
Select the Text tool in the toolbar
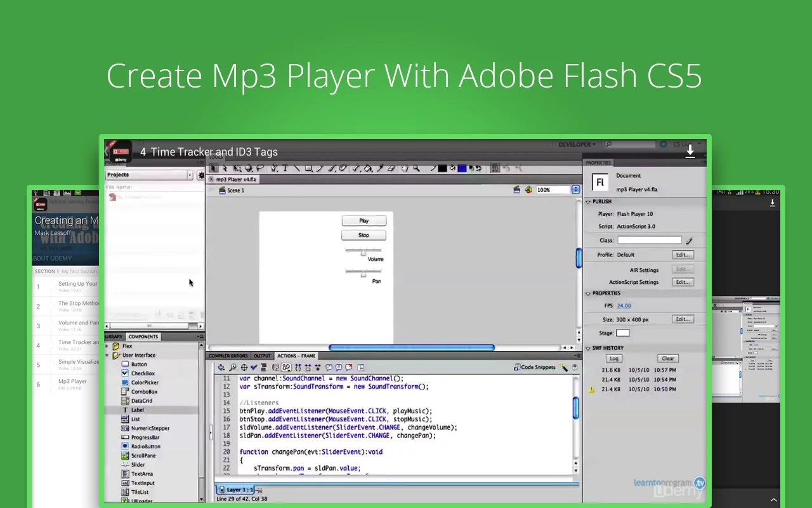click(285, 168)
